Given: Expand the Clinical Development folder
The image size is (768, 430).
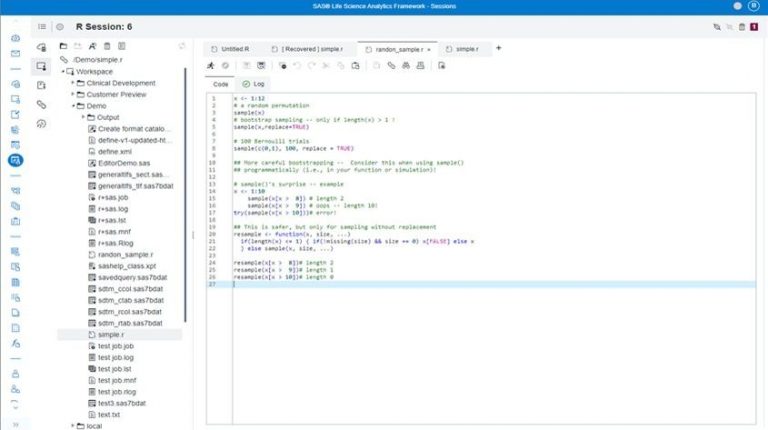Looking at the screenshot, I should [73, 83].
